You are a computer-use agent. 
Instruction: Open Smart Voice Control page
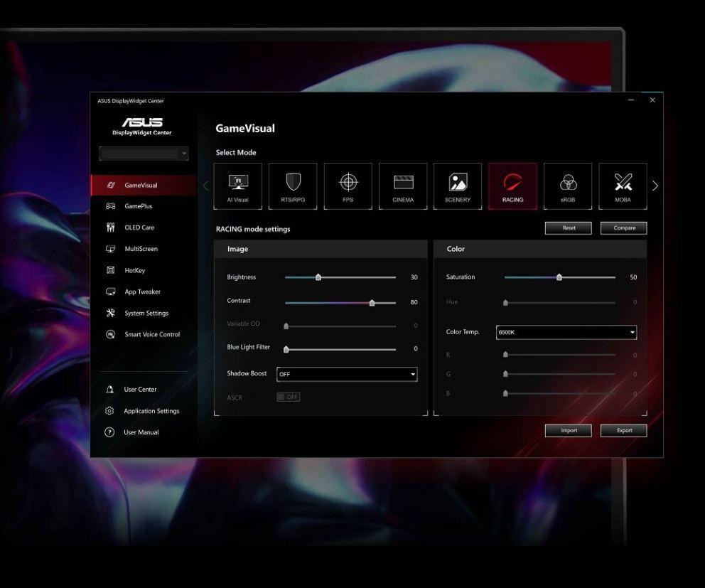[144, 334]
